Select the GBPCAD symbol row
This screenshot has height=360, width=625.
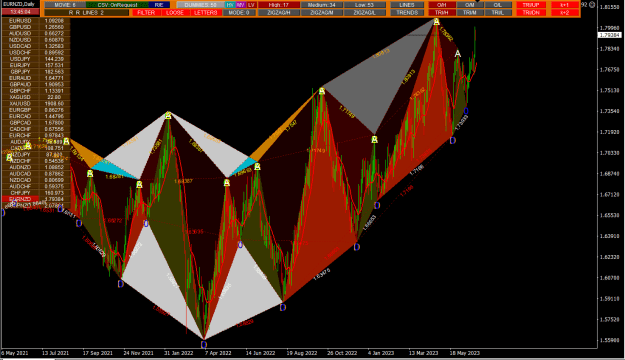(36, 123)
